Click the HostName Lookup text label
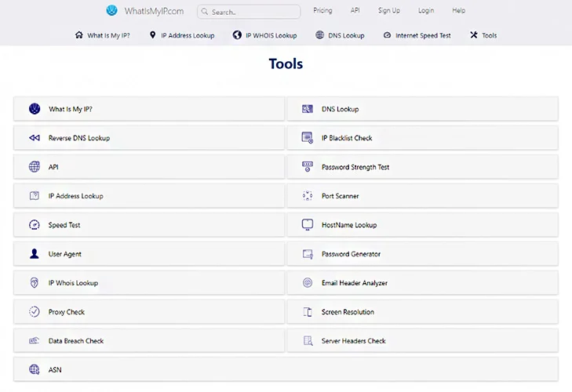This screenshot has width=572, height=392. [x=349, y=225]
